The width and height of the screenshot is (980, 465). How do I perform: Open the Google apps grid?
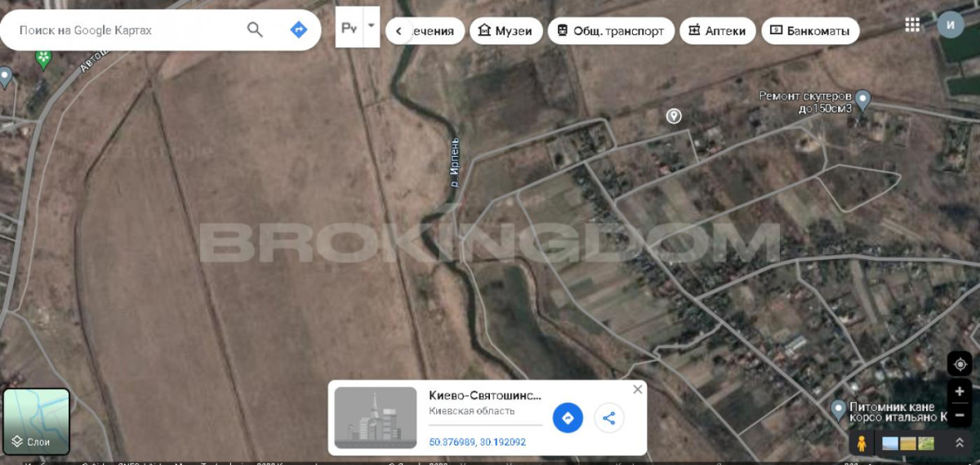912,25
